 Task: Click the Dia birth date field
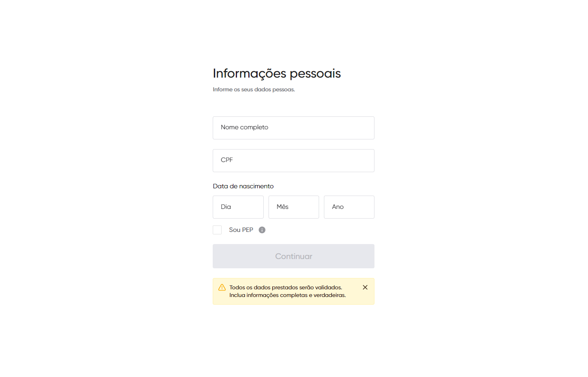point(238,207)
